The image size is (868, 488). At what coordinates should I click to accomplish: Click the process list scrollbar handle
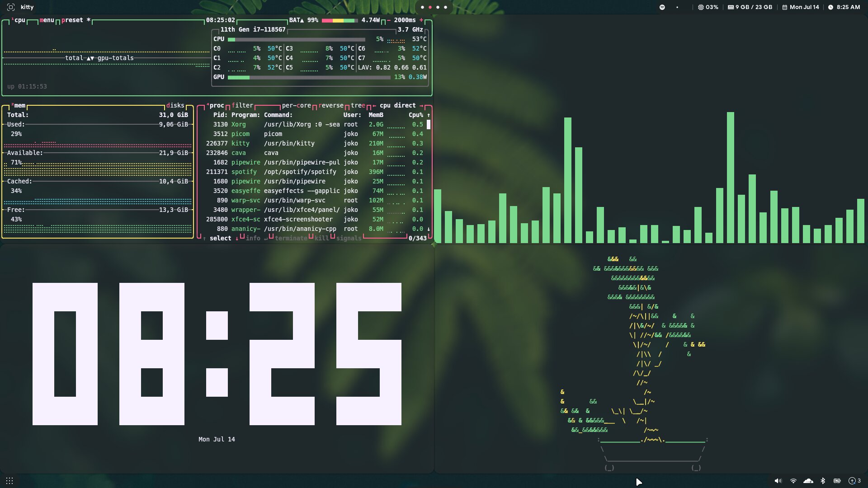429,124
